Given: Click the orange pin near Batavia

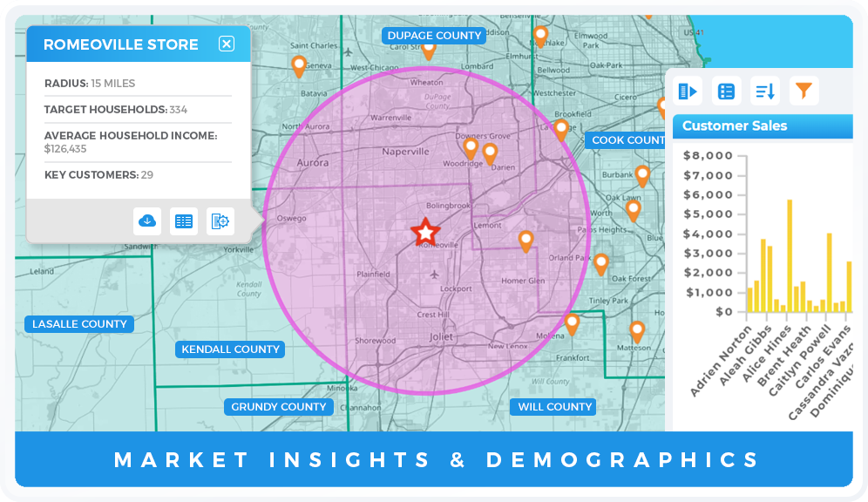Looking at the screenshot, I should [299, 65].
